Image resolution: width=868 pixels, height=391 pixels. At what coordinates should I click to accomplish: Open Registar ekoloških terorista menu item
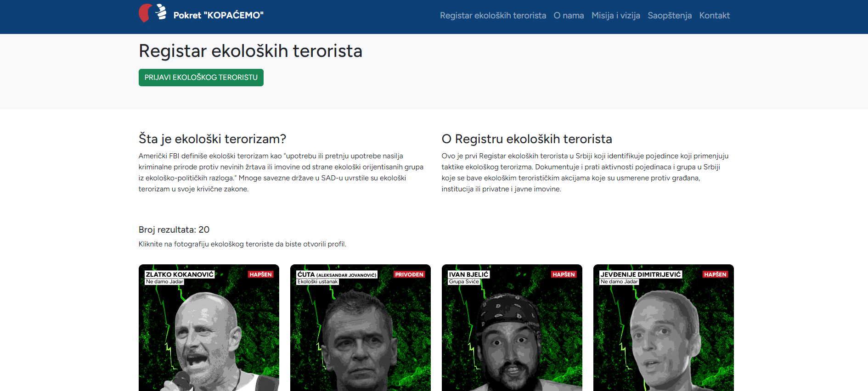pos(493,16)
